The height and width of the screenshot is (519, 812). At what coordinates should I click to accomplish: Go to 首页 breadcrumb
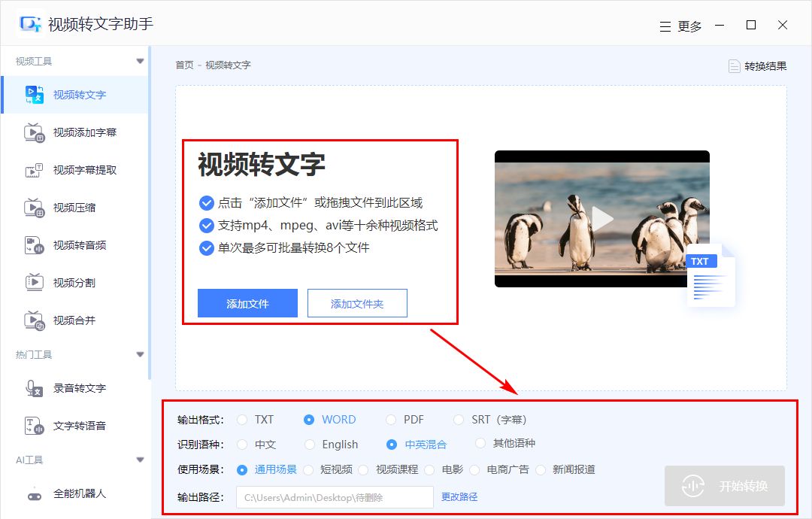tap(184, 65)
